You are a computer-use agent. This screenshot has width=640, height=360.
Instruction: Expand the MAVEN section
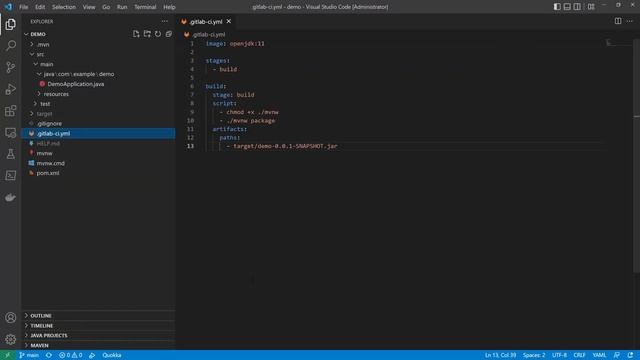click(x=98, y=345)
